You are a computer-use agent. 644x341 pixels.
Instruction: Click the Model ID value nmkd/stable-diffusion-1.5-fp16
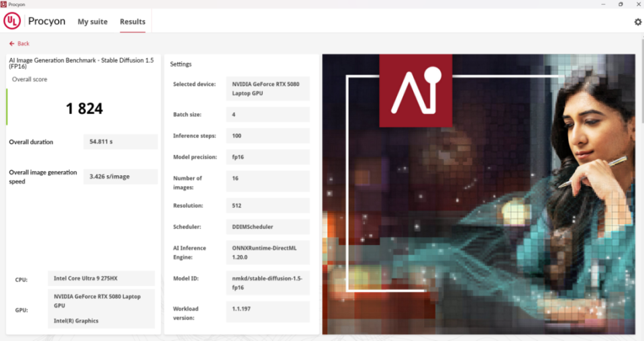click(268, 283)
